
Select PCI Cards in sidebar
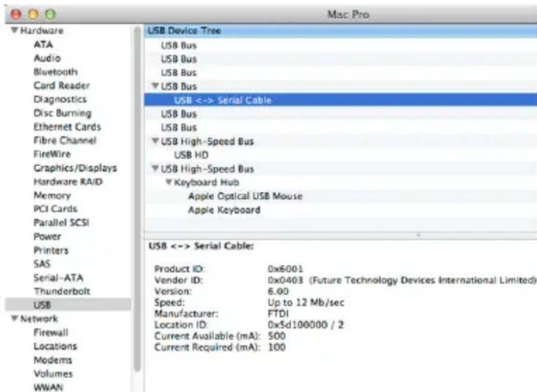click(x=55, y=209)
